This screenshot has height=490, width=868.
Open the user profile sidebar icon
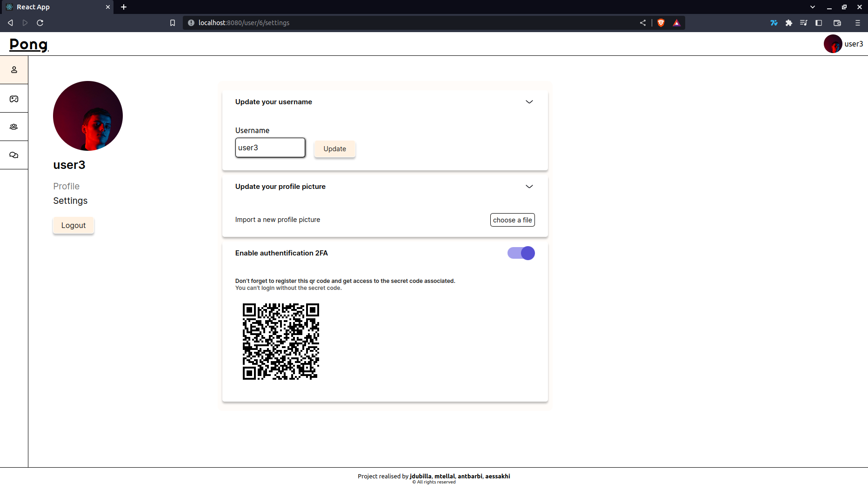point(14,70)
